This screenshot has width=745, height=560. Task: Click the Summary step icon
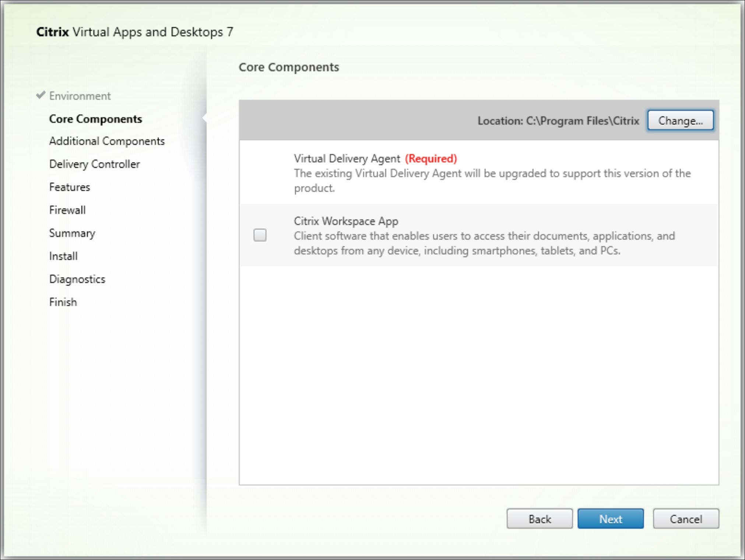click(72, 233)
